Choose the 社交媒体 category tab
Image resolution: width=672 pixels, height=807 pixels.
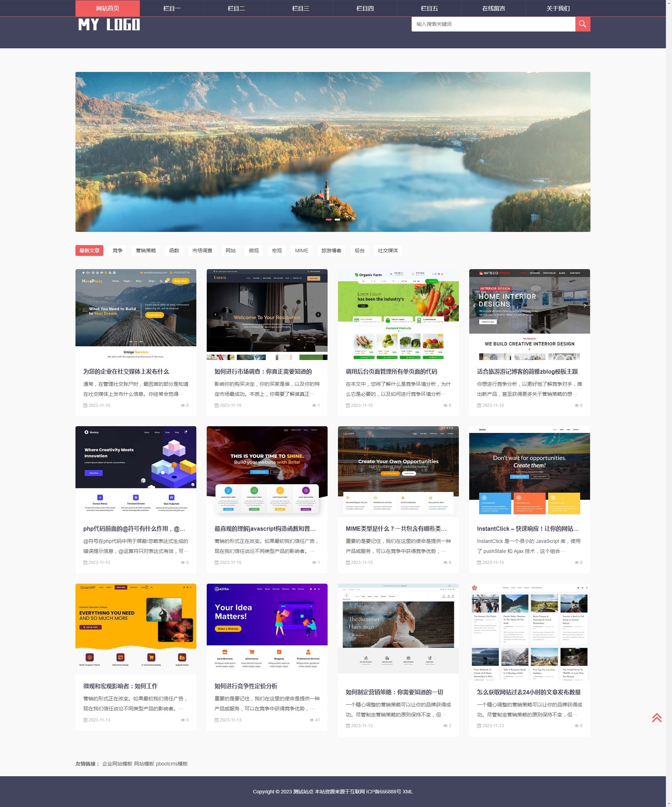(x=387, y=251)
